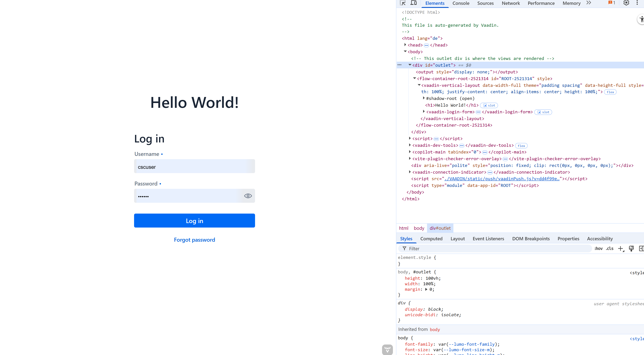
Task: Activate the inspect element picker icon
Action: pos(403,3)
